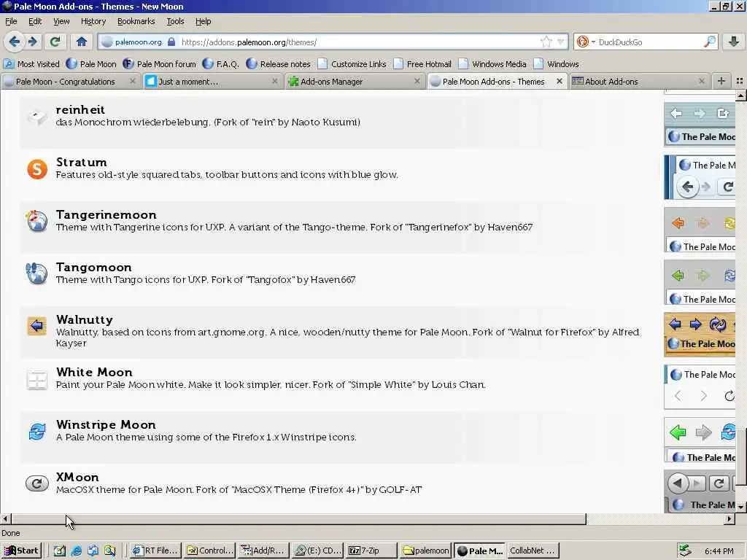This screenshot has height=560, width=747.
Task: Open the Windows Media bookmark
Action: (492, 64)
